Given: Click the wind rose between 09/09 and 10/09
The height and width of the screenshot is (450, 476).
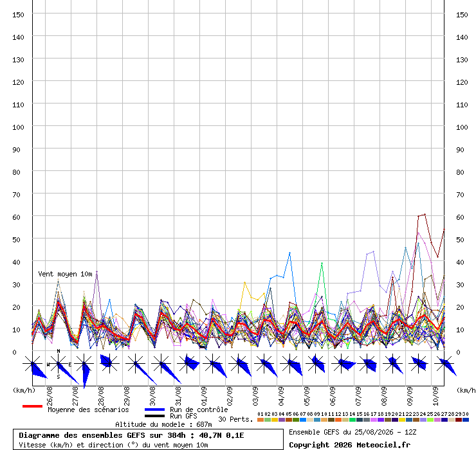Looking at the screenshot, I should coord(419,363).
